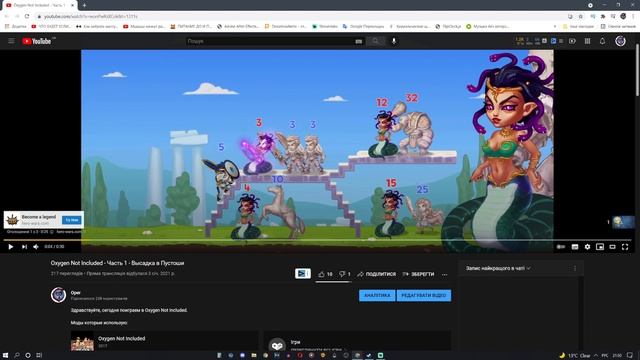
Task: Open the Windows Start menu
Action: (x=6, y=355)
